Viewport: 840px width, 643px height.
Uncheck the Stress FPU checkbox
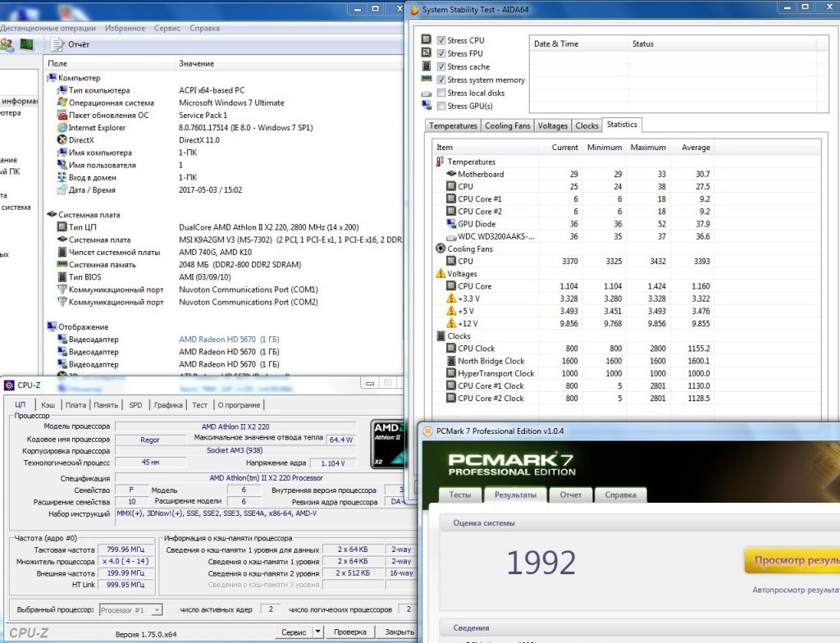[x=441, y=53]
